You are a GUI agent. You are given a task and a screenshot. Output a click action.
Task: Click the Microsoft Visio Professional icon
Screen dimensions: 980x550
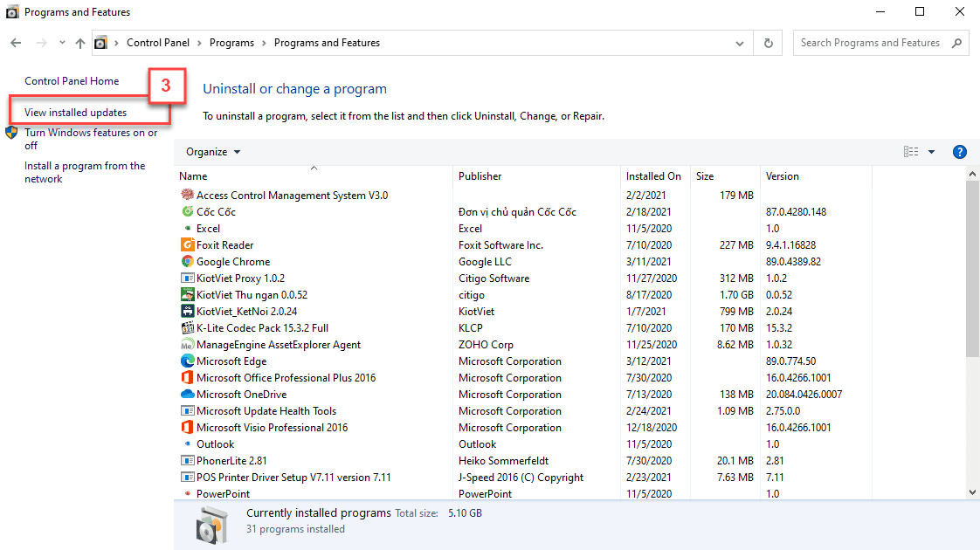click(x=187, y=428)
